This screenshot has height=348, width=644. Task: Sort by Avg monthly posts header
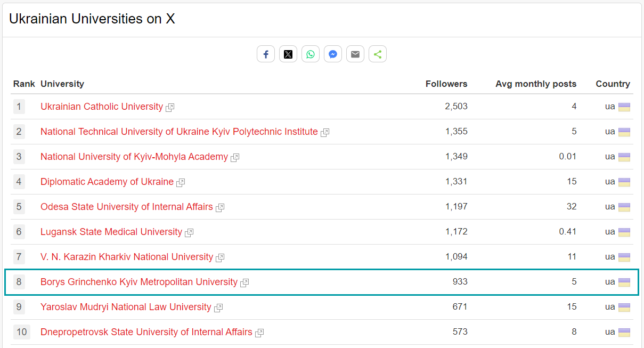536,84
